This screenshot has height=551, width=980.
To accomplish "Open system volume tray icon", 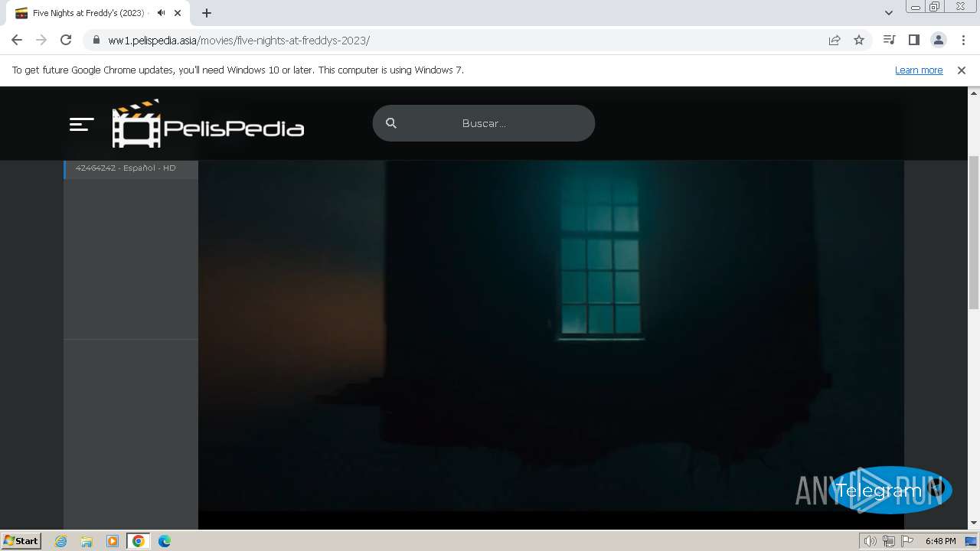I will [x=871, y=541].
